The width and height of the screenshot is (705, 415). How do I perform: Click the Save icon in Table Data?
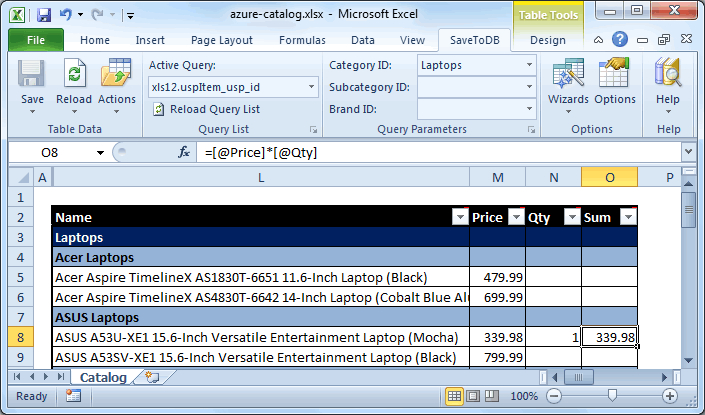coord(31,74)
